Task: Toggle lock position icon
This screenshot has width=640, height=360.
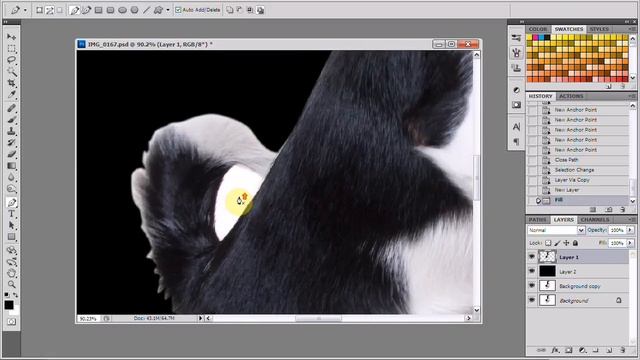Action: coord(566,243)
